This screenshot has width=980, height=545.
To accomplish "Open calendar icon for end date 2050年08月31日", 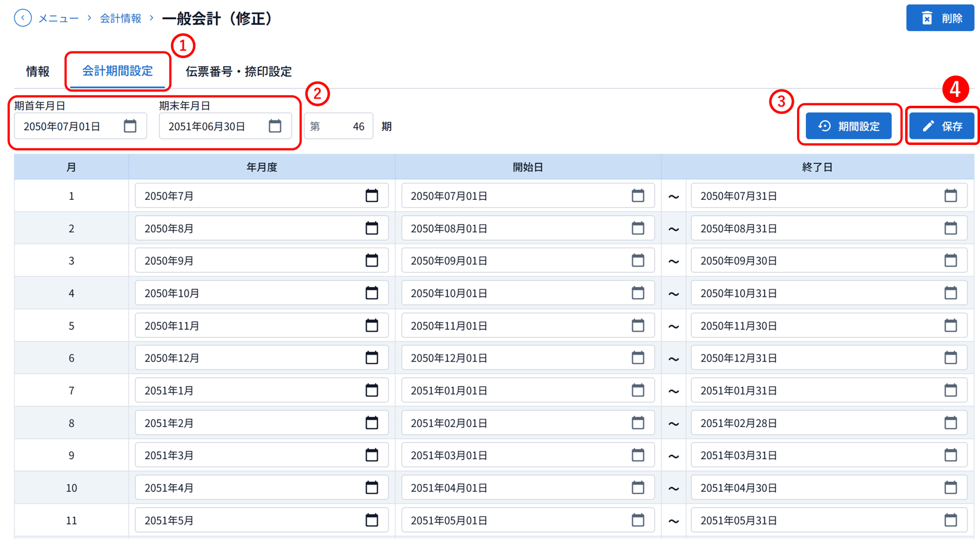I will point(951,228).
